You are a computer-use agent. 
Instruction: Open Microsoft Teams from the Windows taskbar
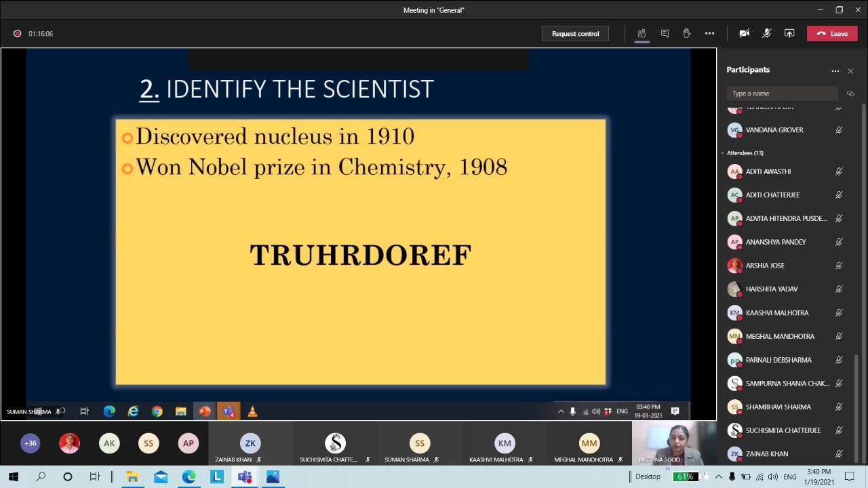(245, 476)
